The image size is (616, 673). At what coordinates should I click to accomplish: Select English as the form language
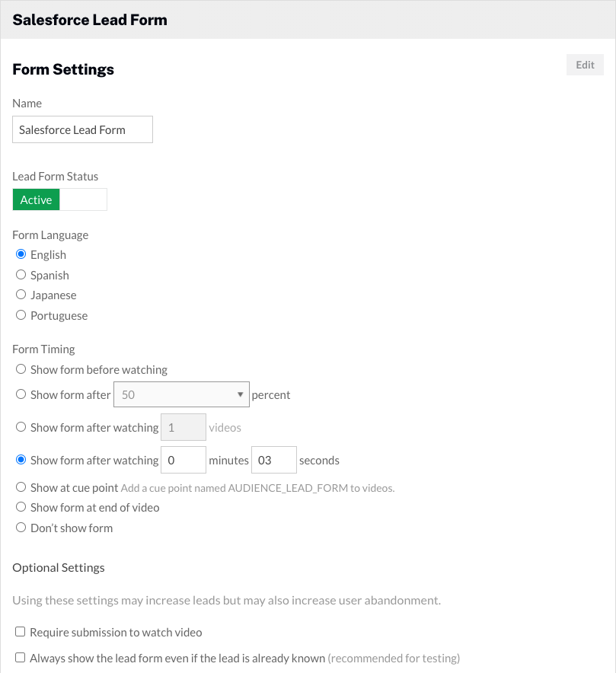(21, 254)
